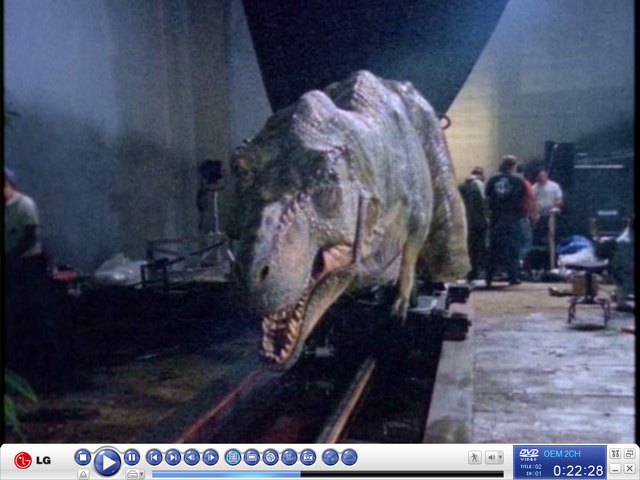Click the frame capture icon
Screen dimensions: 640x480
308,457
